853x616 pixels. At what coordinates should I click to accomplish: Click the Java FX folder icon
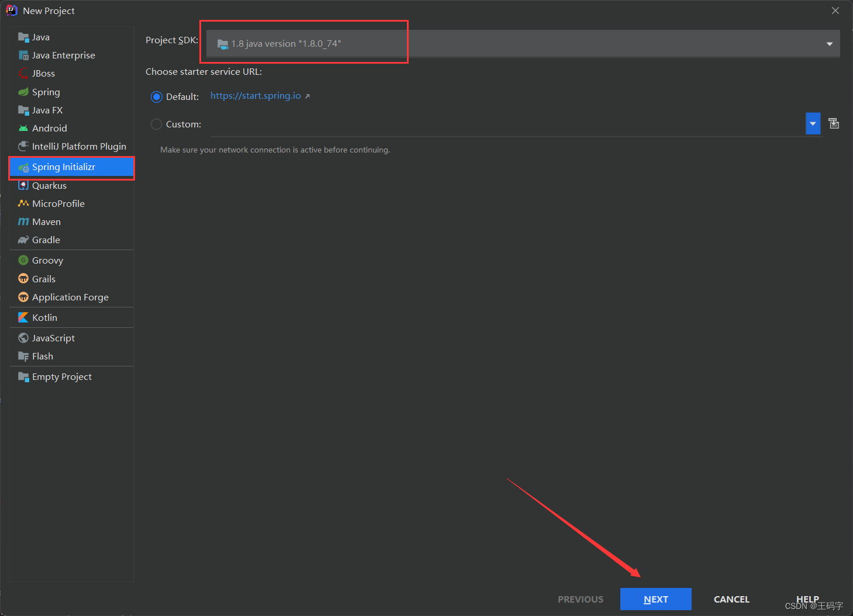pos(23,110)
